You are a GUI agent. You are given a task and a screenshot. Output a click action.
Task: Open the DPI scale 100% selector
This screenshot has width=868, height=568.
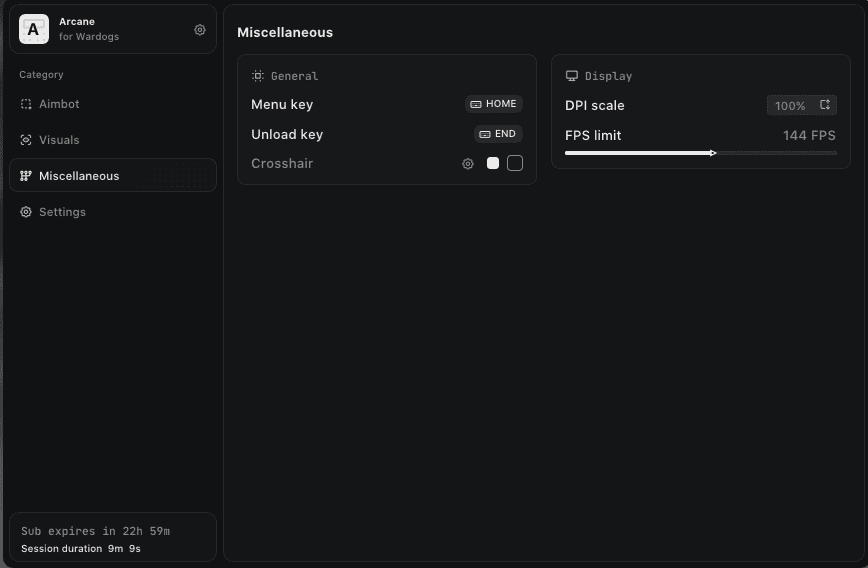[802, 105]
